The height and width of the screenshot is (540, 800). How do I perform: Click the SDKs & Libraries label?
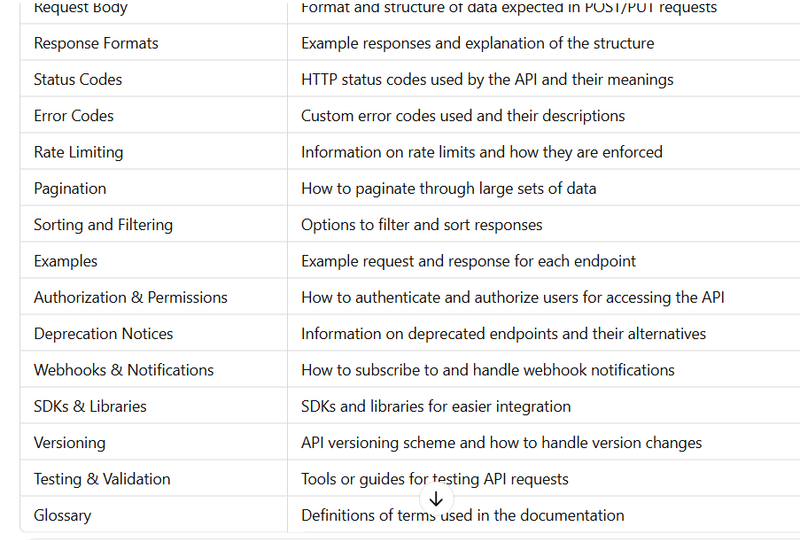[x=90, y=406]
